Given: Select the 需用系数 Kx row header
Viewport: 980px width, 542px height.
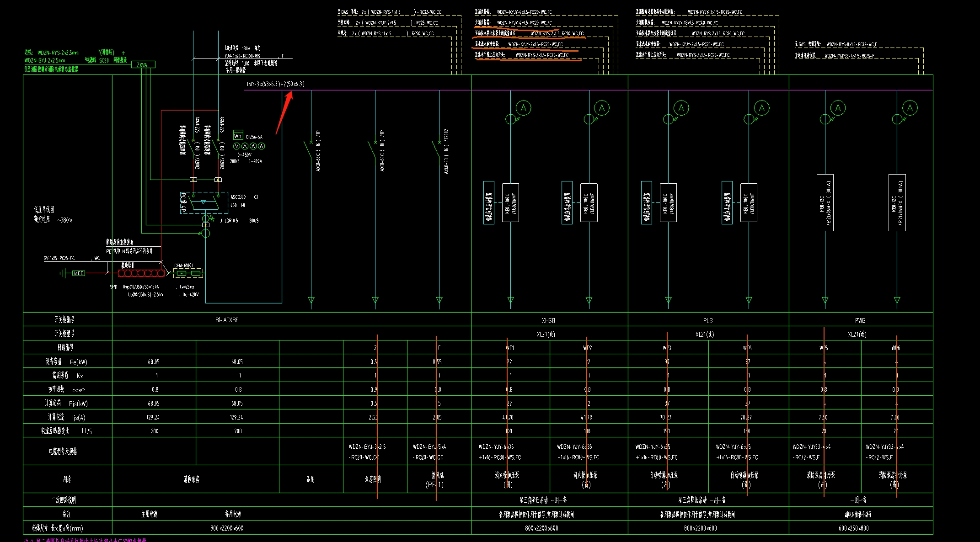Looking at the screenshot, I should (x=67, y=375).
